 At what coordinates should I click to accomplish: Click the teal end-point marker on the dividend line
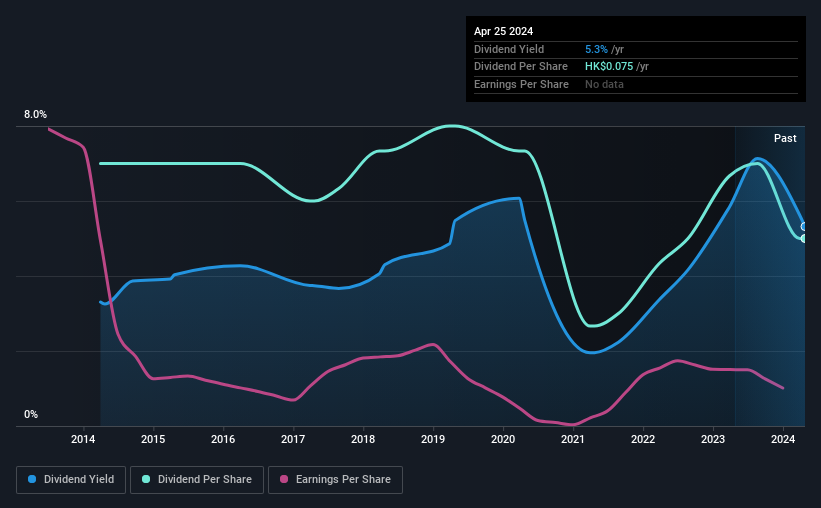click(804, 239)
